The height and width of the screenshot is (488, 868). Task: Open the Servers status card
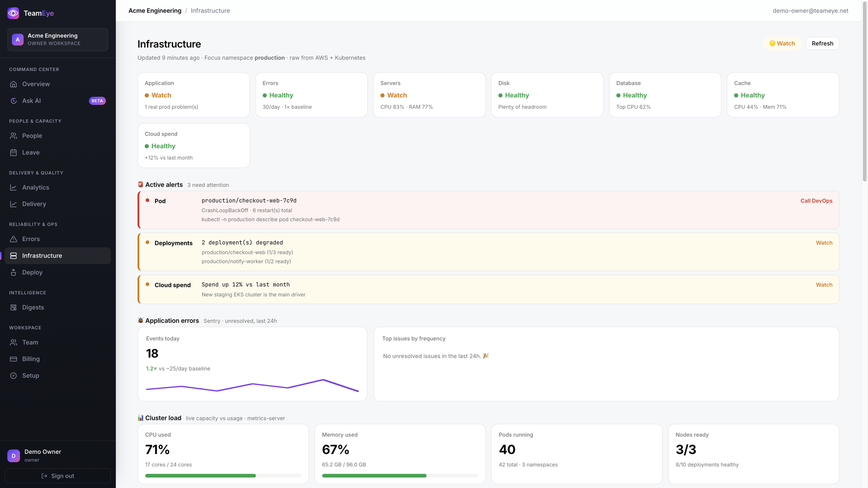[x=429, y=95]
